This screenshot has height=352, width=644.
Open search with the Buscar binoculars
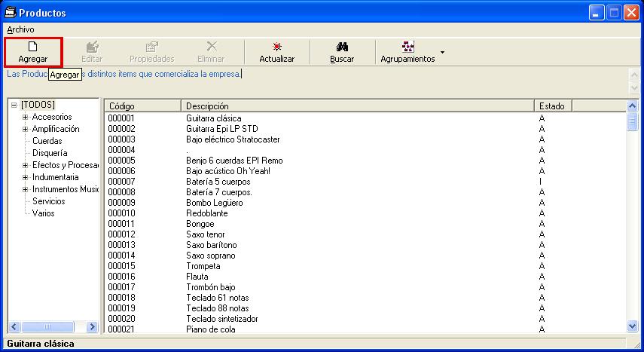[x=342, y=47]
